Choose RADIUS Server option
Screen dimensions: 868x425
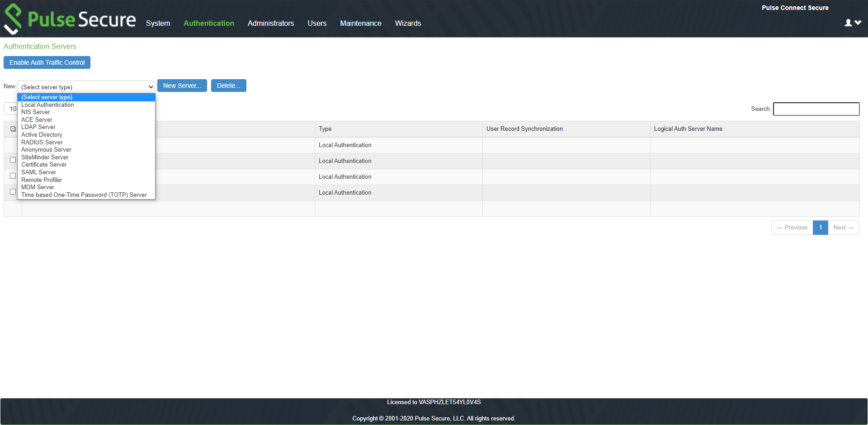point(86,142)
